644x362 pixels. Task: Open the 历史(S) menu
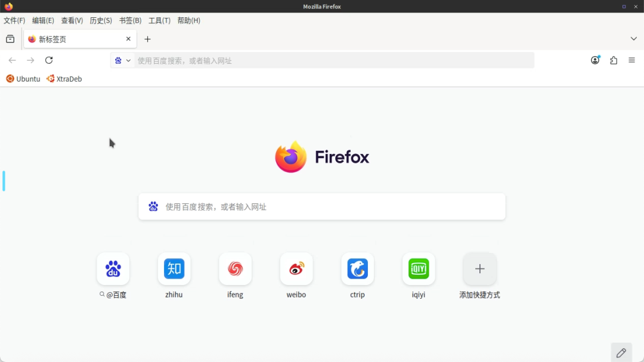[x=101, y=20]
